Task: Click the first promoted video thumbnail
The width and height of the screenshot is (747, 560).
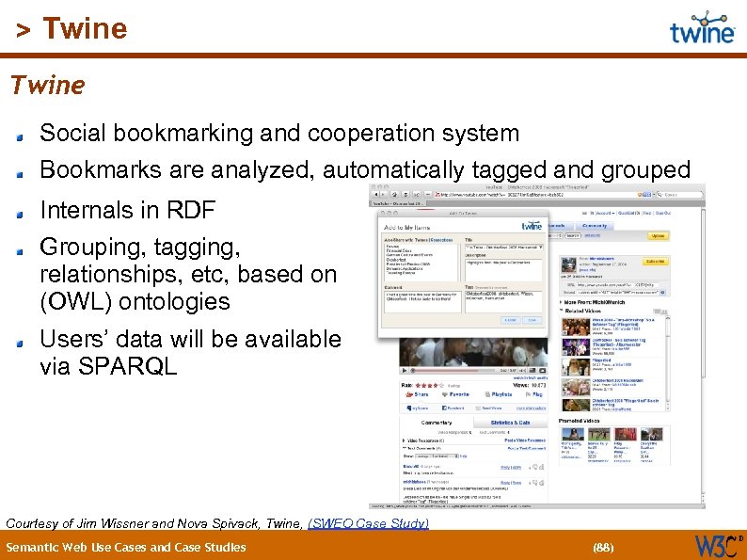Action: (573, 434)
